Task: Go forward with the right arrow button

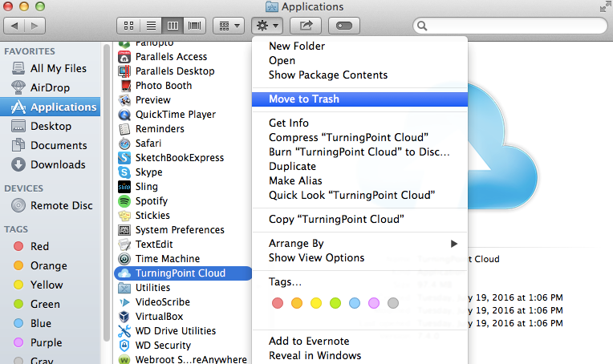Action: (35, 26)
